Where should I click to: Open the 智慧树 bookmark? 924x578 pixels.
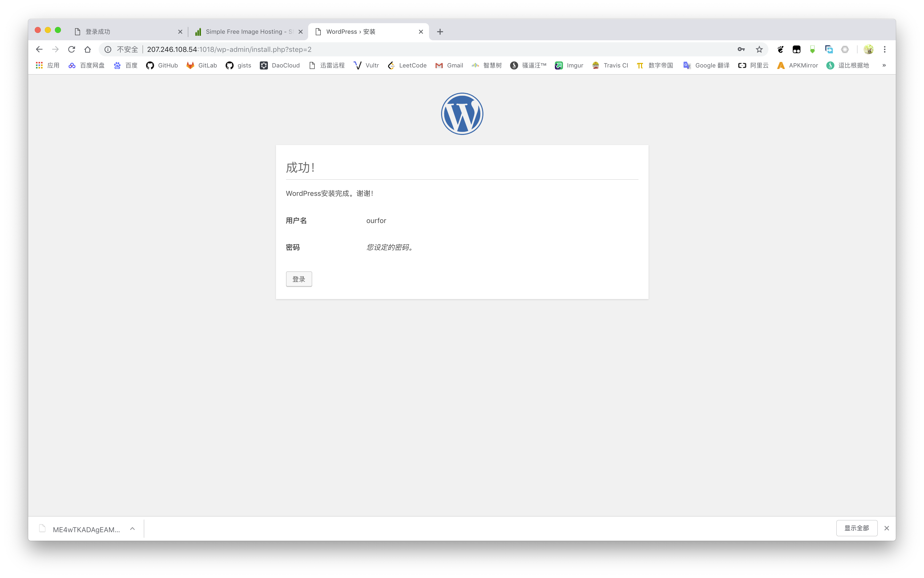pyautogui.click(x=487, y=65)
